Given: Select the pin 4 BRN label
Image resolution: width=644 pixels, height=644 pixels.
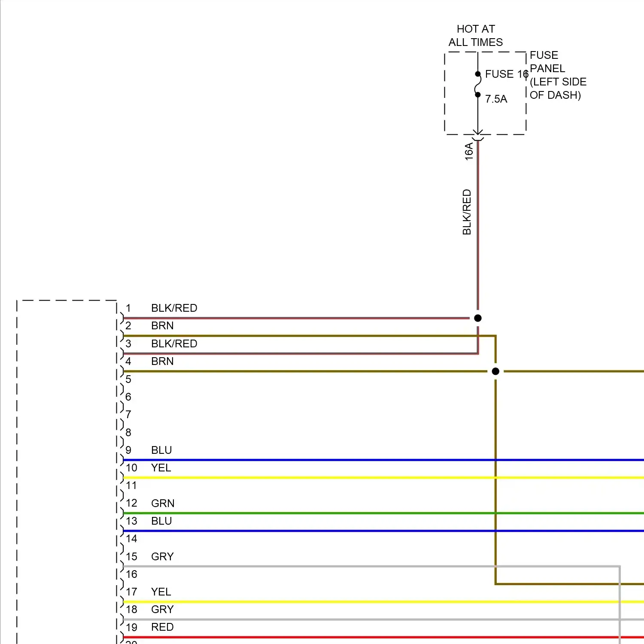Looking at the screenshot, I should (x=162, y=361).
